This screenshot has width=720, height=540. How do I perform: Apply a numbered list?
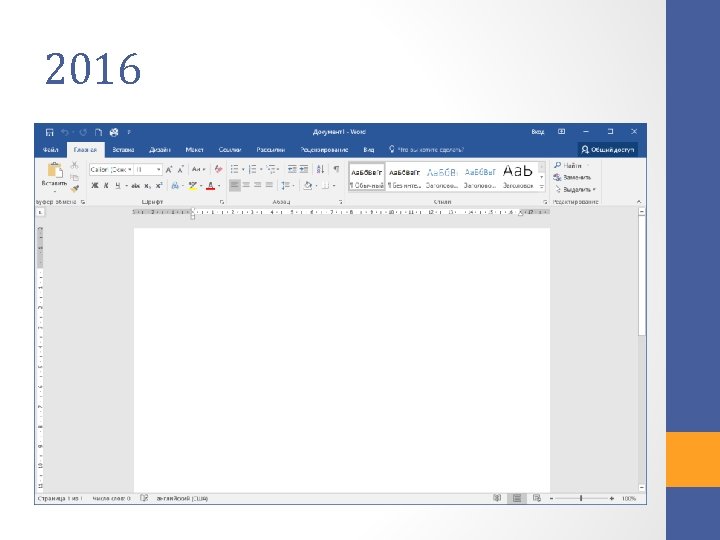253,169
